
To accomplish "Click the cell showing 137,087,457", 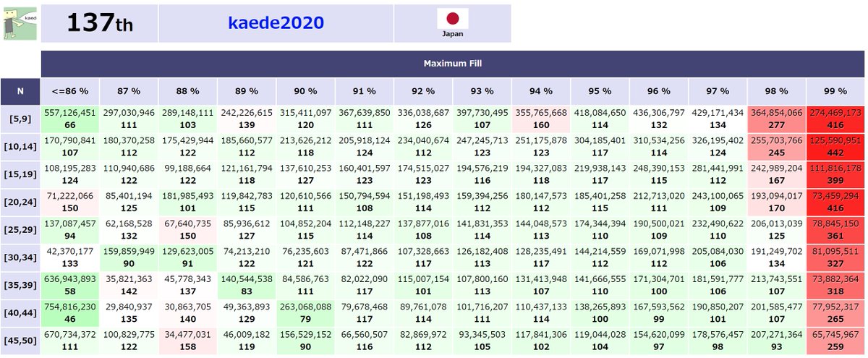I will [x=70, y=229].
